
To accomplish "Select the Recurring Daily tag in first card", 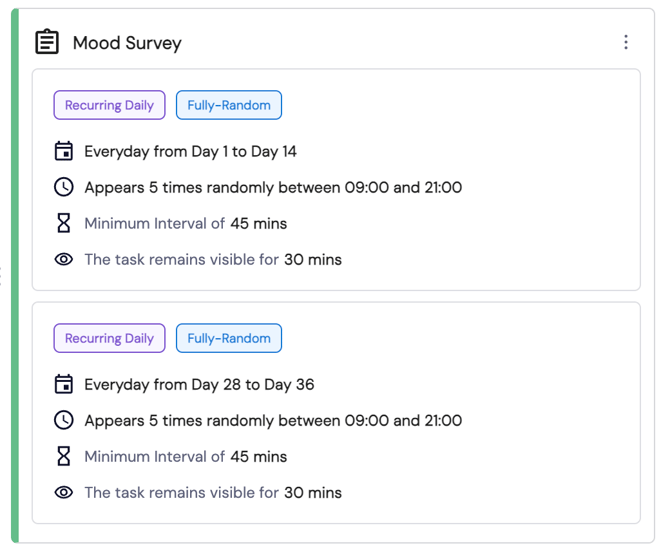I will [109, 105].
